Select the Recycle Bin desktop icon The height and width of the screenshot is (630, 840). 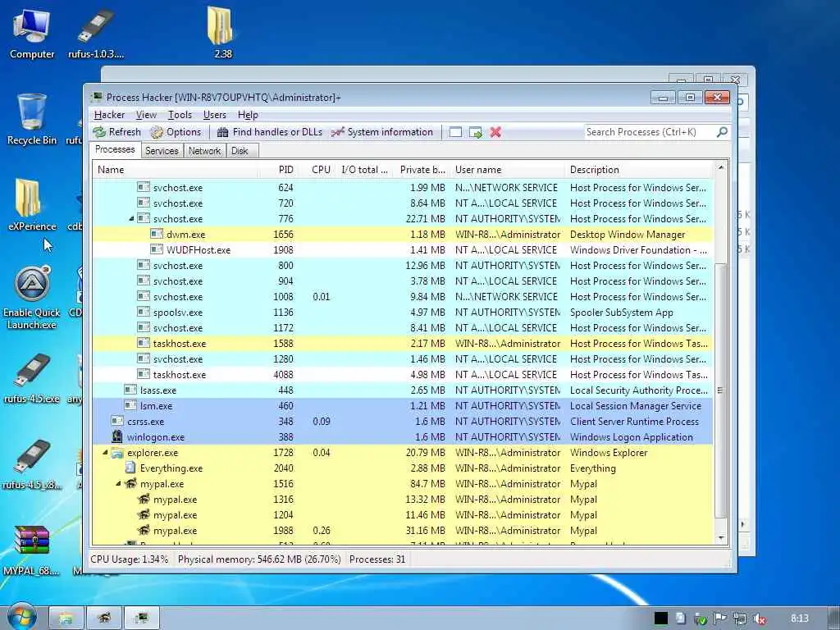point(32,119)
